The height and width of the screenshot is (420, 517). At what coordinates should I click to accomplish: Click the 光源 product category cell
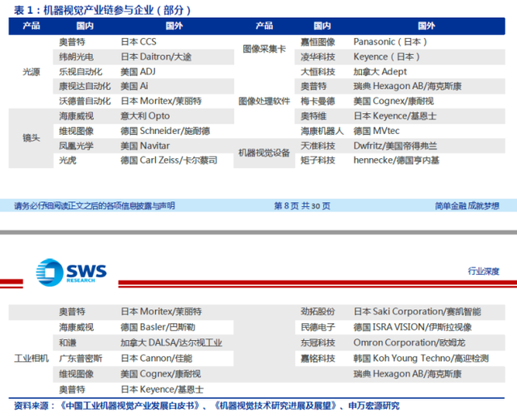click(x=31, y=71)
